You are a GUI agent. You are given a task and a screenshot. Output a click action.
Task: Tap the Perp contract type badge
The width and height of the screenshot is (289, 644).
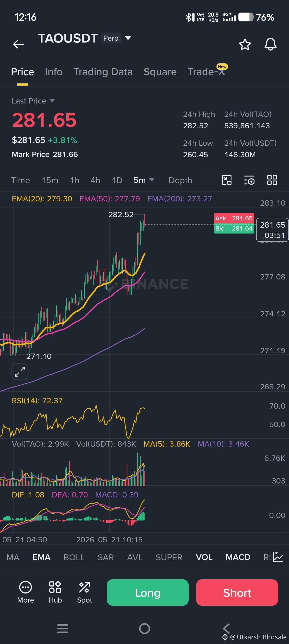tap(111, 38)
